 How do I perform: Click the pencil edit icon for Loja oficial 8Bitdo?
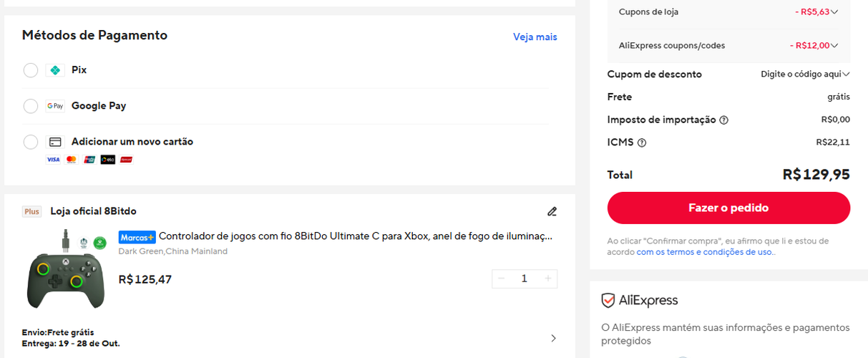click(552, 211)
